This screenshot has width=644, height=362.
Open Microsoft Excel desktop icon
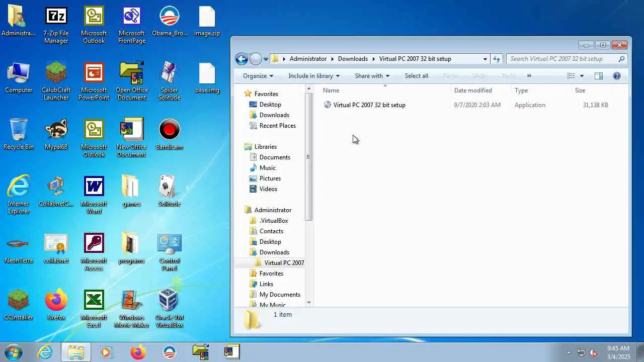(94, 309)
